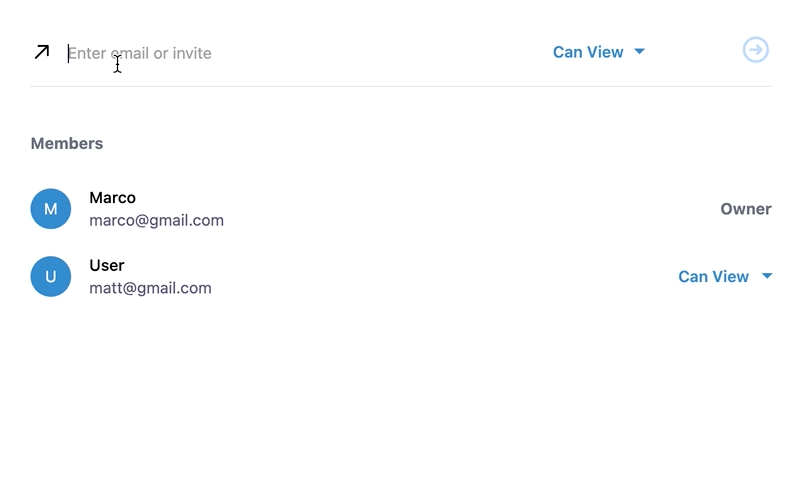This screenshot has height=492, width=800.
Task: Select the Marco member name
Action: pos(112,198)
